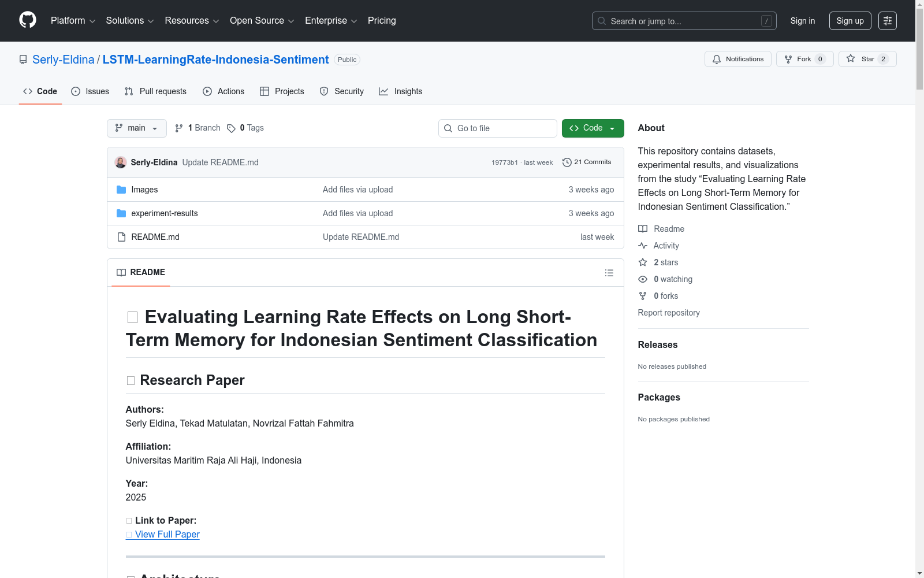Click the Sign up button
The height and width of the screenshot is (578, 924).
[850, 21]
